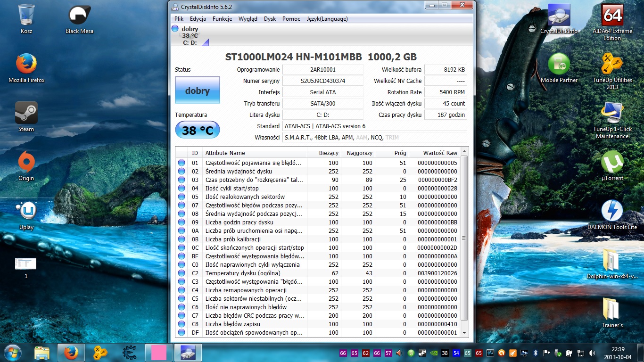This screenshot has height=362, width=644.
Task: Select the Dolphin-win-x64 folder on desktop
Action: click(x=612, y=264)
